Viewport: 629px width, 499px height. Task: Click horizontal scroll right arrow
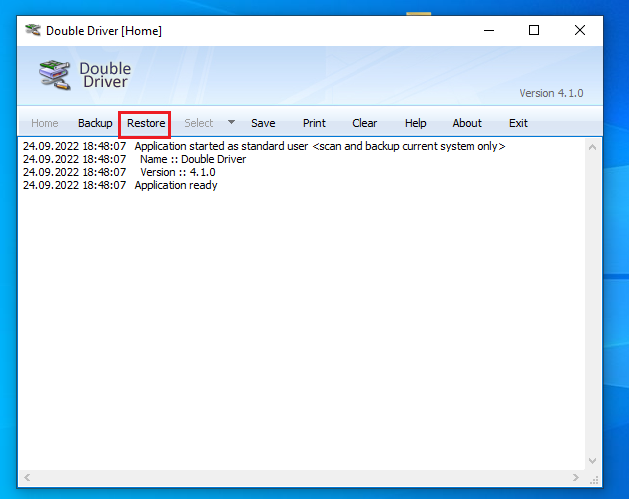[x=576, y=477]
